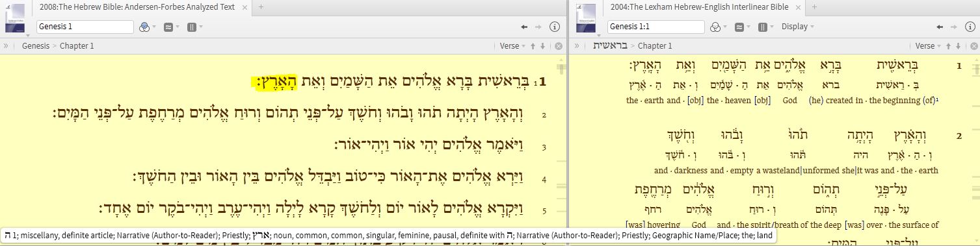The width and height of the screenshot is (980, 246).
Task: Expand the contents sidebar in the Andersen-Forbes panel
Action: 6,46
